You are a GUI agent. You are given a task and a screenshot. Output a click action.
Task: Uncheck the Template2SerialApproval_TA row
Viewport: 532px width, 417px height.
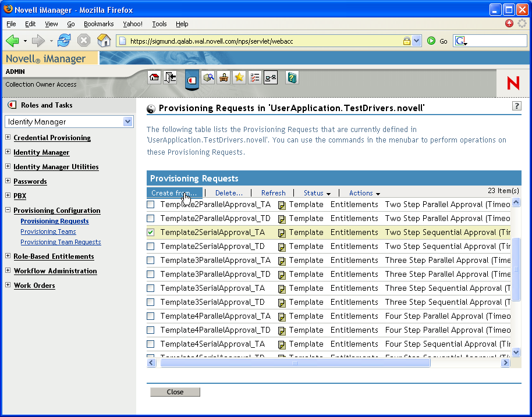coord(150,232)
